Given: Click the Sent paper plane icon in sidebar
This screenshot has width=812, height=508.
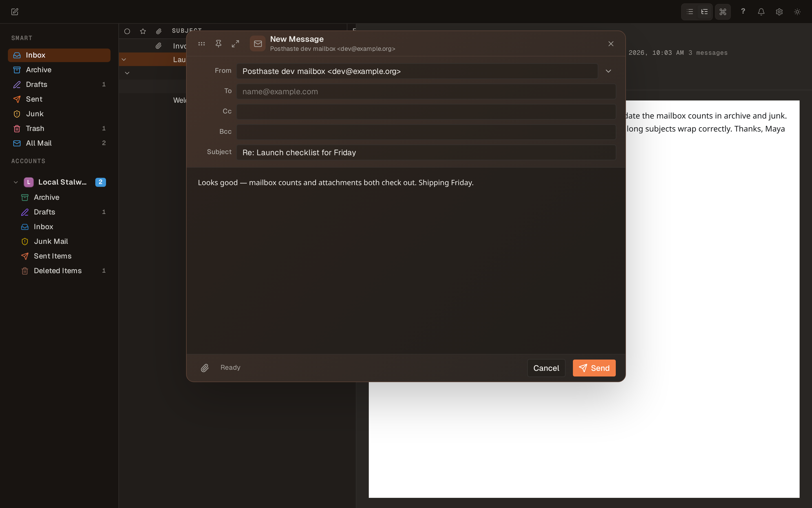Looking at the screenshot, I should point(17,99).
